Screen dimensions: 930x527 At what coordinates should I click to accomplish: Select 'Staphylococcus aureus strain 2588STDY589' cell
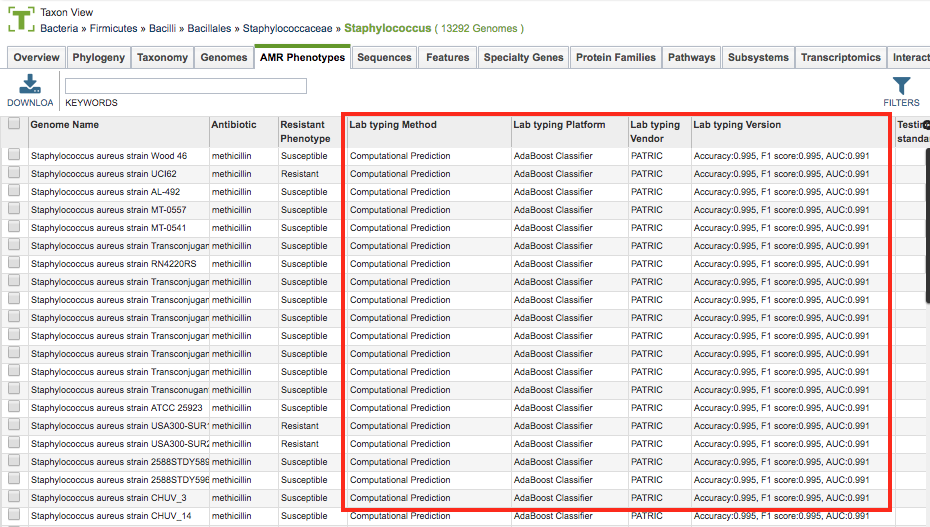120,462
